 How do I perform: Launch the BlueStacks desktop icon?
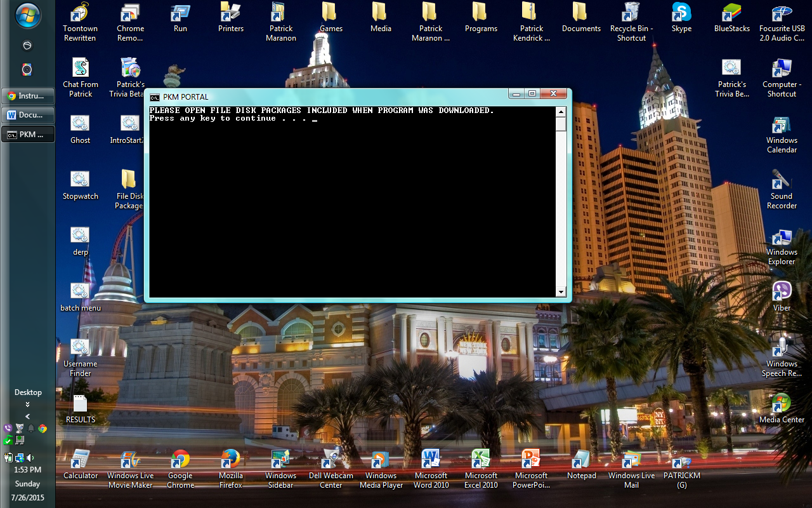coord(731,17)
